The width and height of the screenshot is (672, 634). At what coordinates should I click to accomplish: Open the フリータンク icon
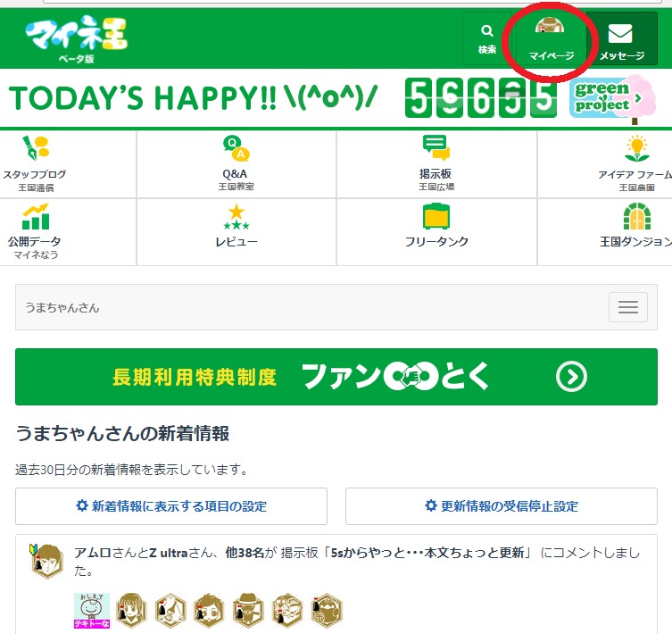(436, 217)
